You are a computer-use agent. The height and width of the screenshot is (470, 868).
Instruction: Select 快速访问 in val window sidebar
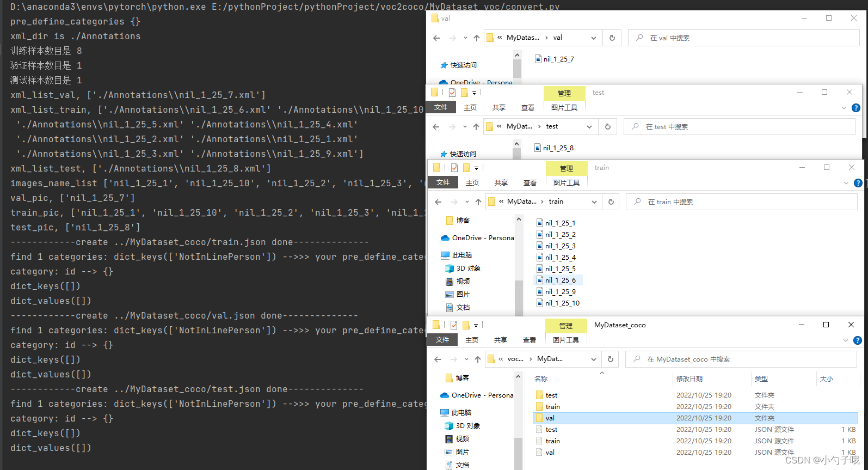tap(458, 65)
